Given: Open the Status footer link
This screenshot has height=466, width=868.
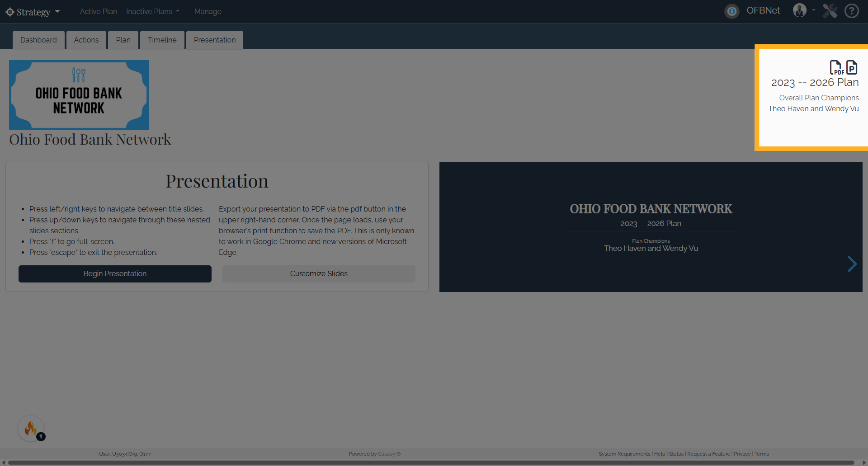Looking at the screenshot, I should [x=676, y=454].
